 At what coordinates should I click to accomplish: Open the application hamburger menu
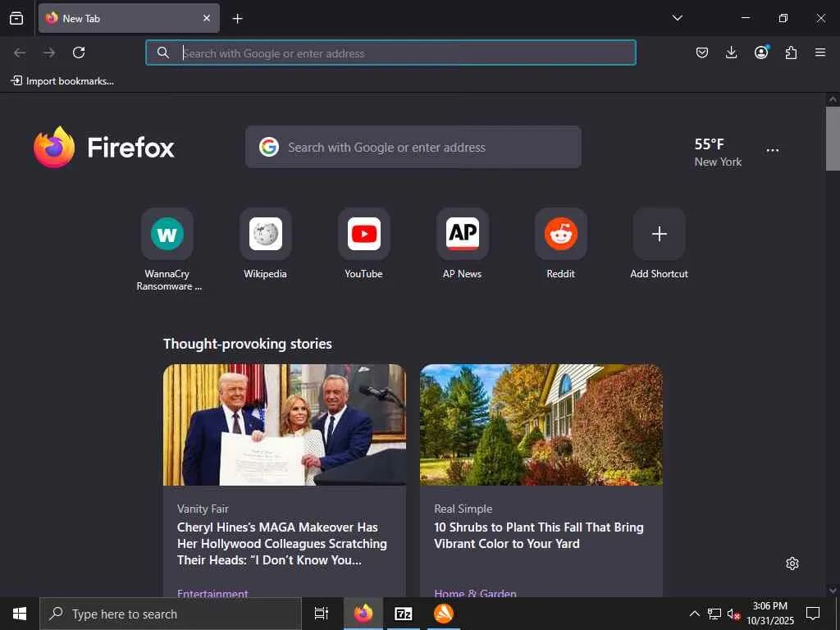[x=820, y=52]
